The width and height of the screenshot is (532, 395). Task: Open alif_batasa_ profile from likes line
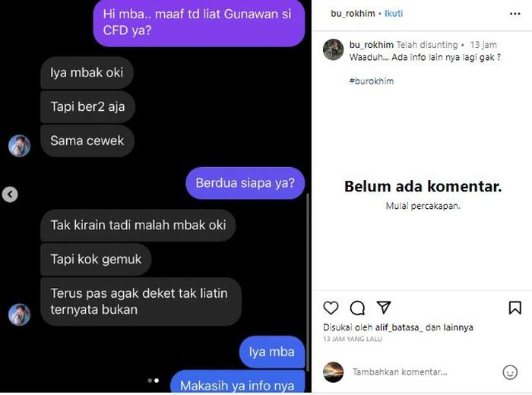(399, 327)
